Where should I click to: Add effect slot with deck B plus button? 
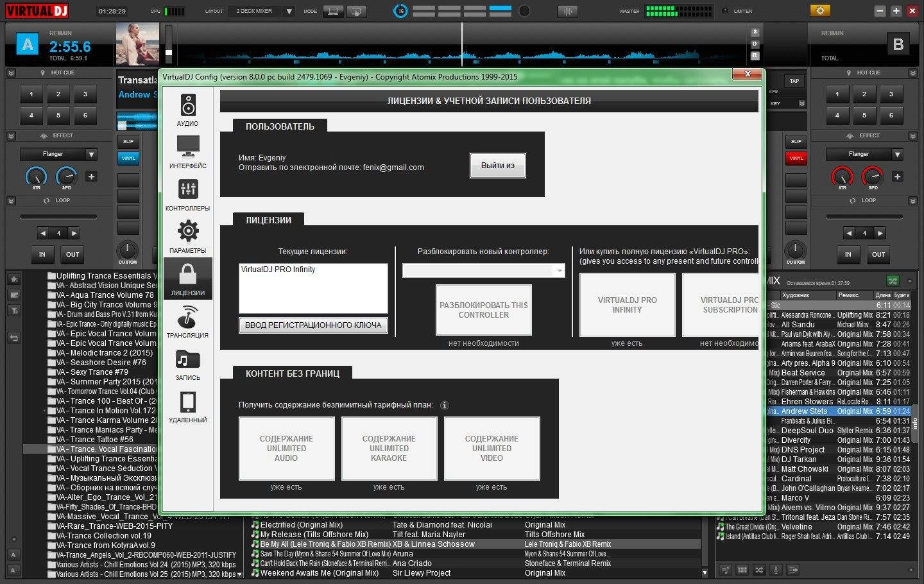coord(897,176)
